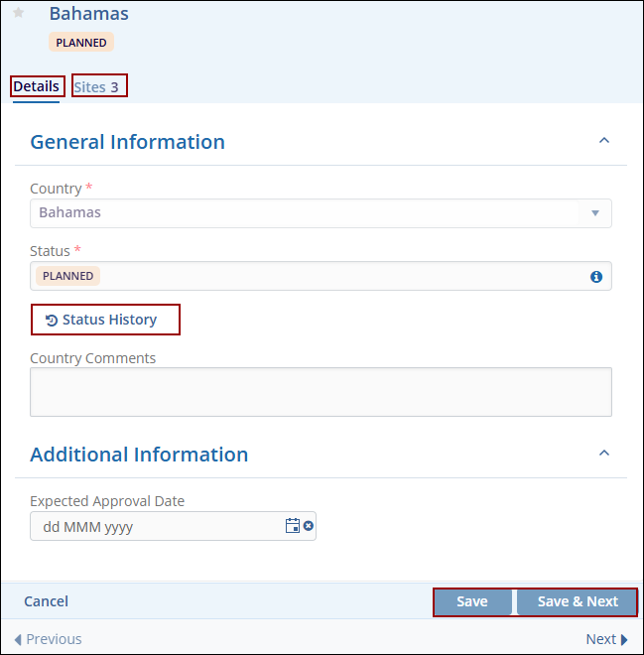Open Status History
The height and width of the screenshot is (655, 644).
(107, 320)
